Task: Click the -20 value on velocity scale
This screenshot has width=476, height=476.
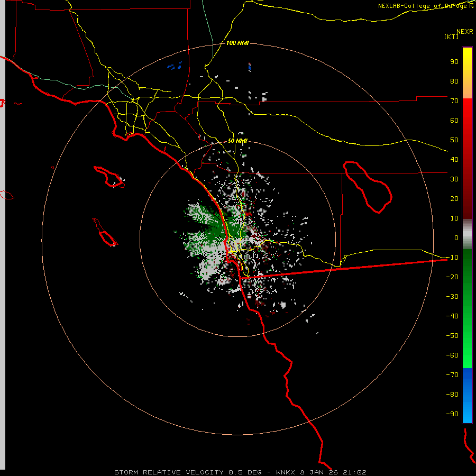Action: [x=452, y=277]
